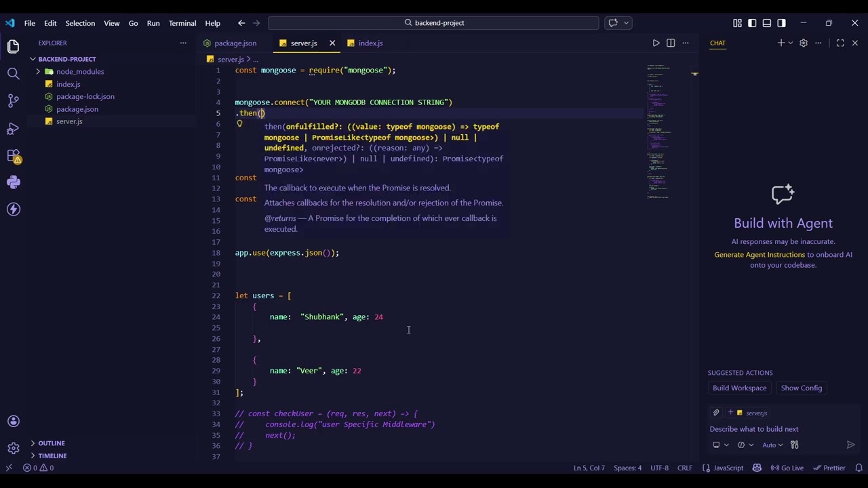Toggle the secondary side bar
This screenshot has width=868, height=488.
pos(782,23)
